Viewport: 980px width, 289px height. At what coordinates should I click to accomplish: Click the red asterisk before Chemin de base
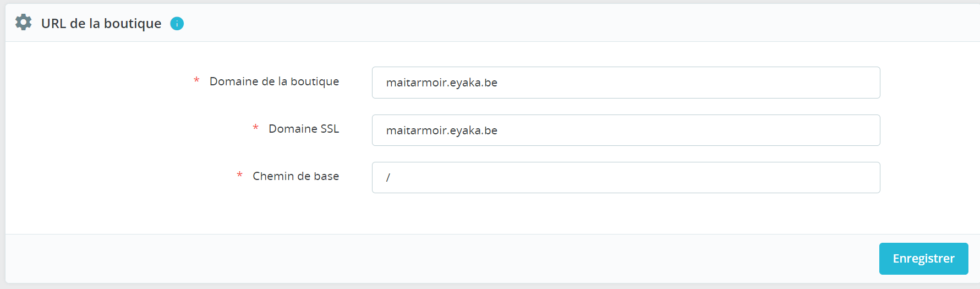pyautogui.click(x=239, y=176)
